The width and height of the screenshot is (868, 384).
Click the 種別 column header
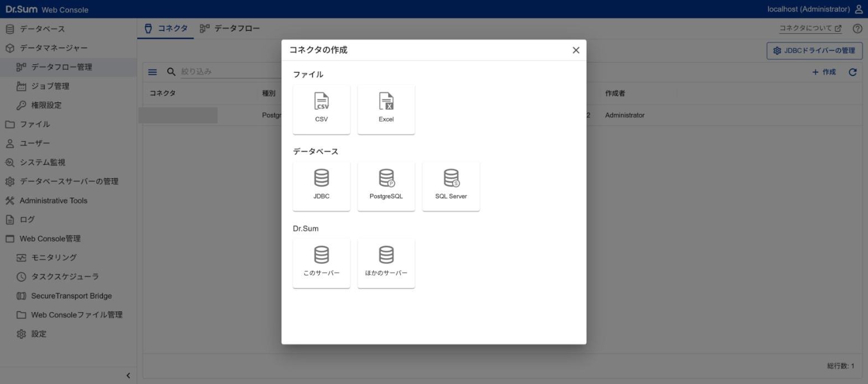click(x=268, y=94)
